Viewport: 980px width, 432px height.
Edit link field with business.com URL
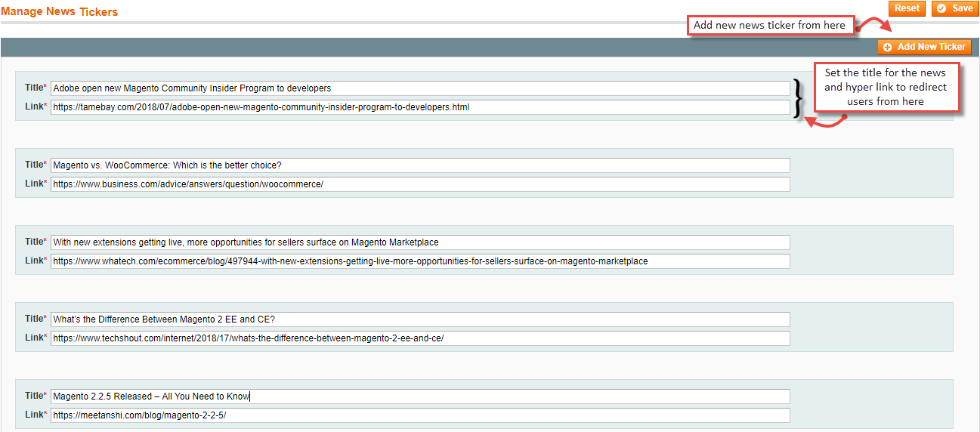[420, 184]
